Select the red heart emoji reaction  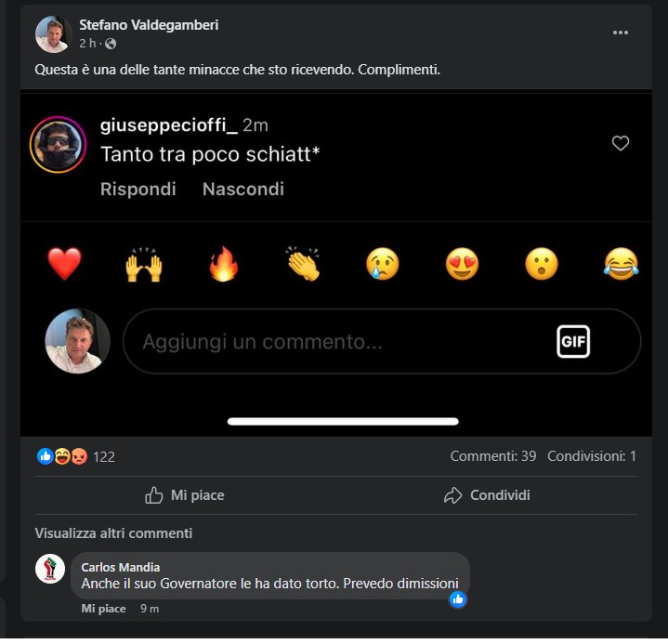tap(65, 265)
